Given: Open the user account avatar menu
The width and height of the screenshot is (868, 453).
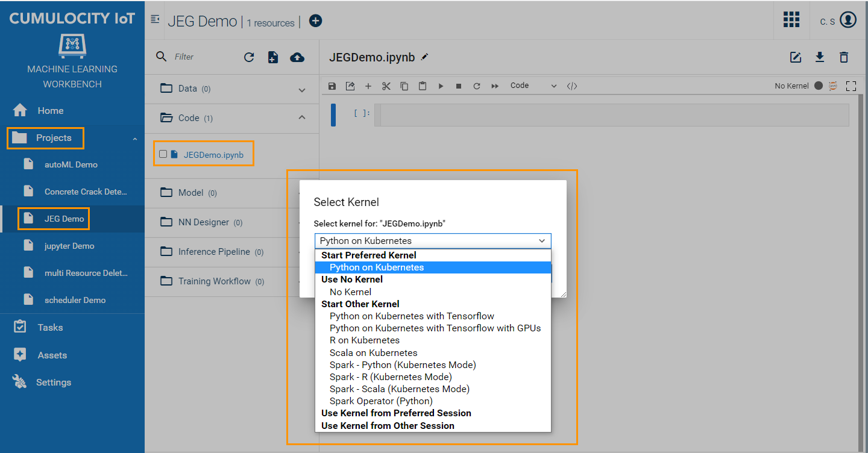Looking at the screenshot, I should coord(848,20).
